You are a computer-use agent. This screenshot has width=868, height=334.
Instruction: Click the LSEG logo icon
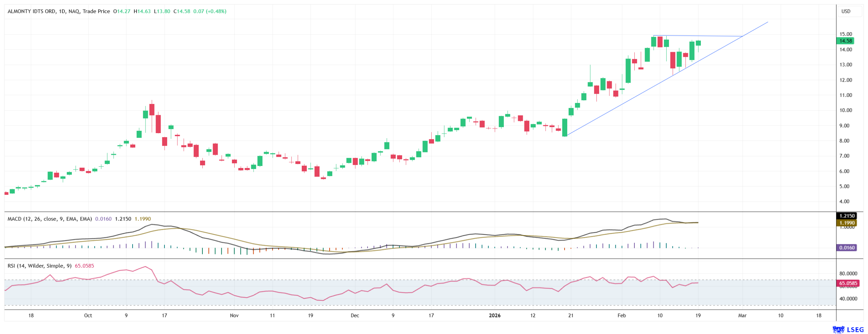click(x=838, y=329)
